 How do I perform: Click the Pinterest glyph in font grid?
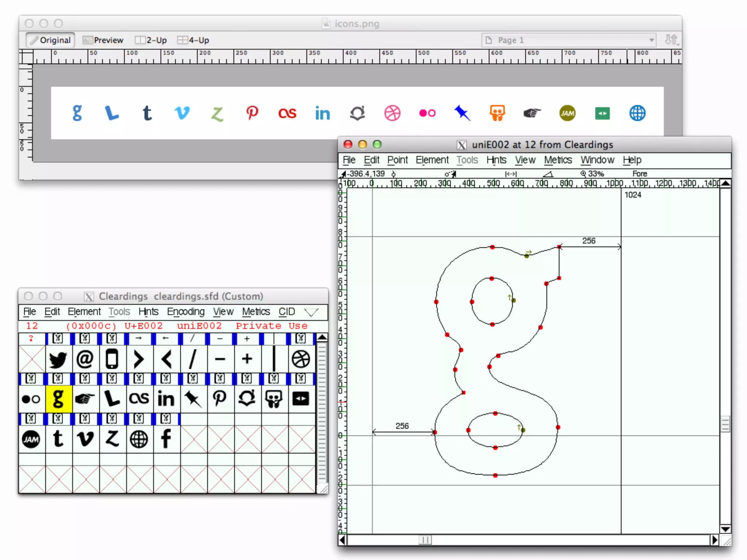coord(220,398)
